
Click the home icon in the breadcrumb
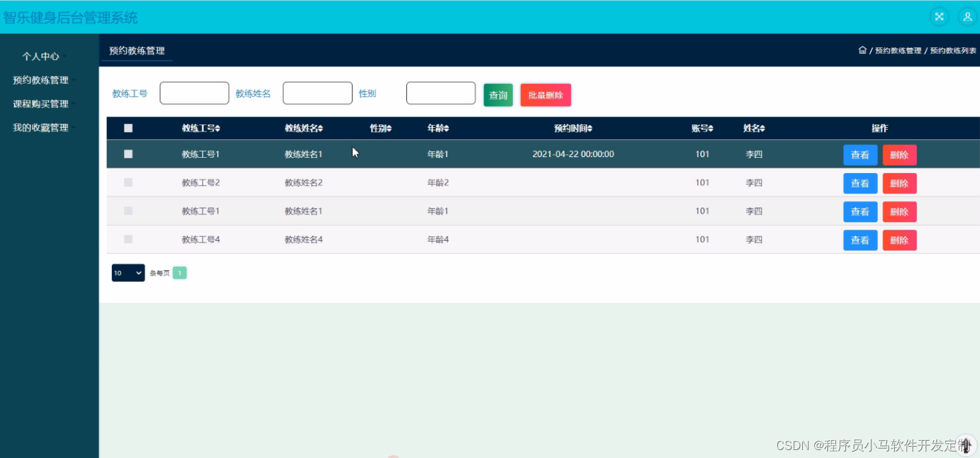coord(863,50)
